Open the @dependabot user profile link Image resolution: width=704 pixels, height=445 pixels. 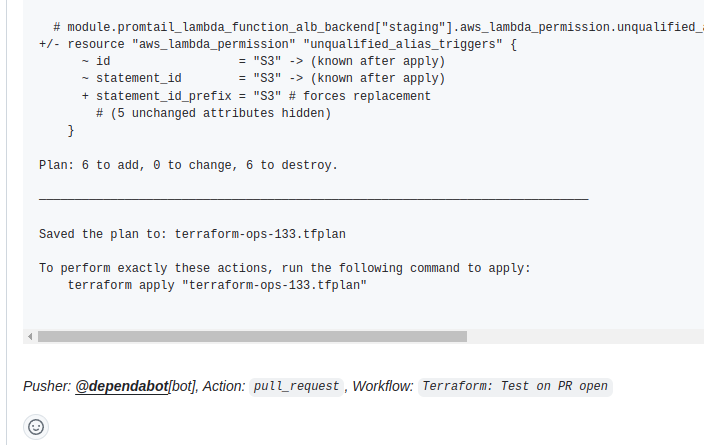pos(122,386)
